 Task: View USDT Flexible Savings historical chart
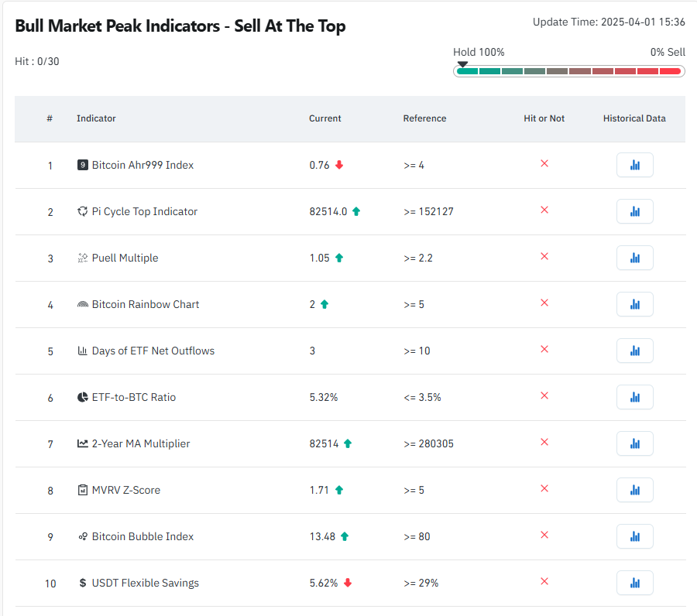tap(634, 583)
